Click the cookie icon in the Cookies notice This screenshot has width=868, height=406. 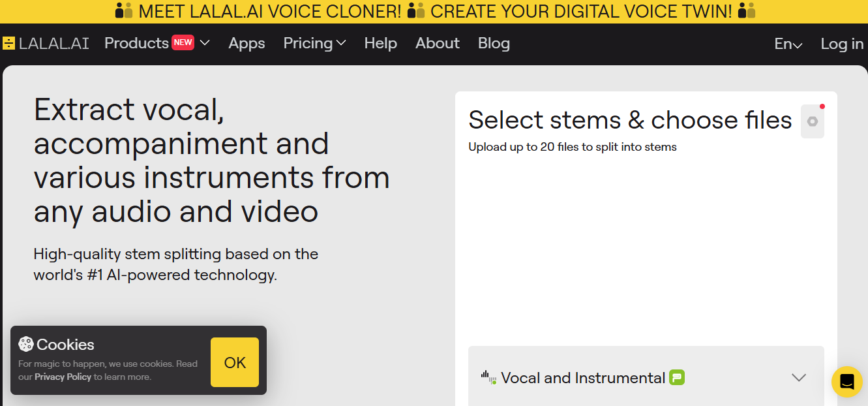26,344
